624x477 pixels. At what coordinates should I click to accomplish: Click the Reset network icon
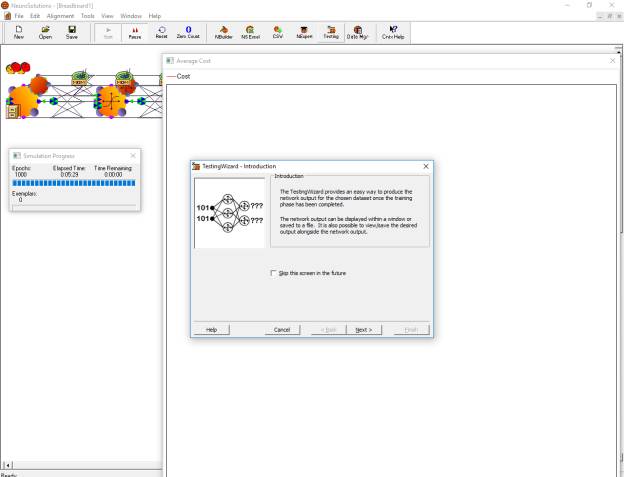[x=161, y=32]
